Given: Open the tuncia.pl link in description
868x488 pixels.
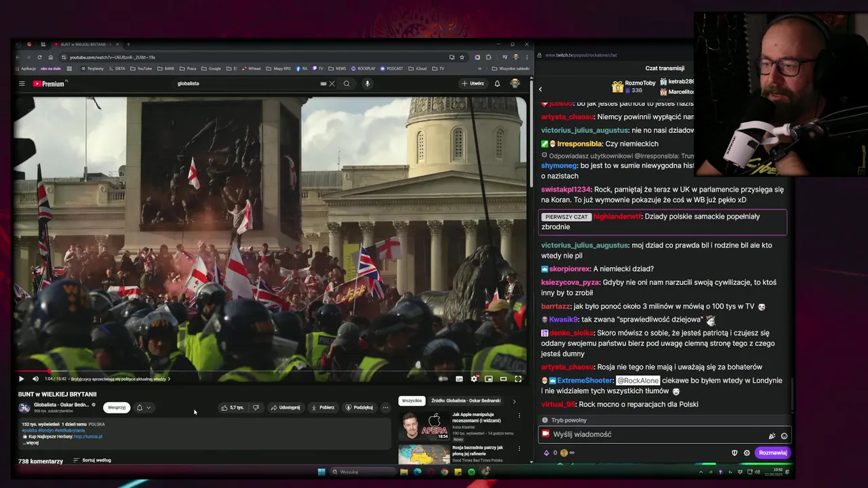Looking at the screenshot, I should pos(88,436).
